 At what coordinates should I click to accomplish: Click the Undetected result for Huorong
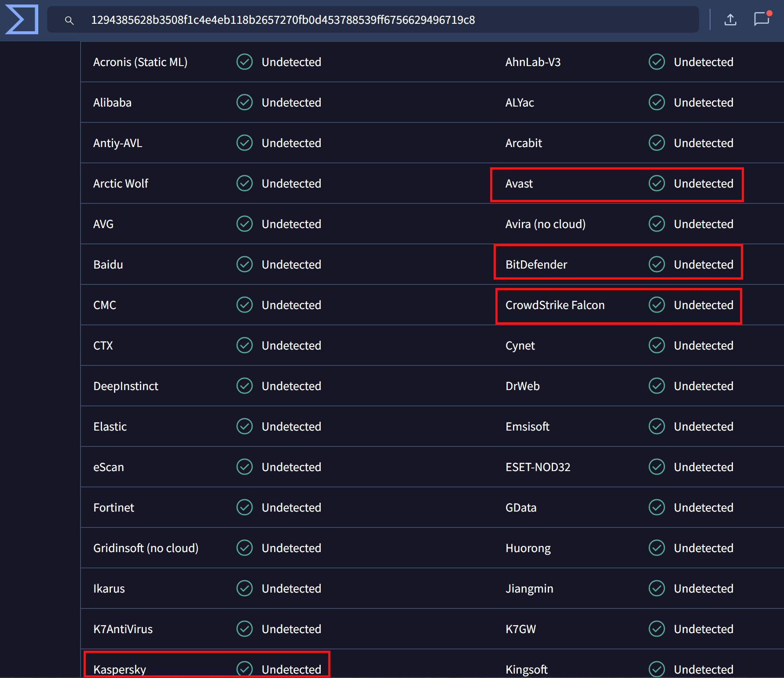(x=703, y=548)
